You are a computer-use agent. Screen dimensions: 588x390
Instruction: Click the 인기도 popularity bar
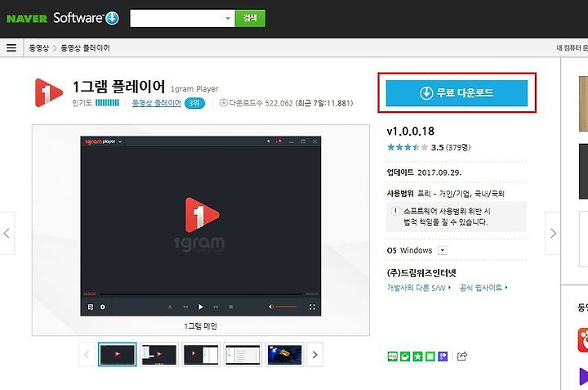(107, 102)
